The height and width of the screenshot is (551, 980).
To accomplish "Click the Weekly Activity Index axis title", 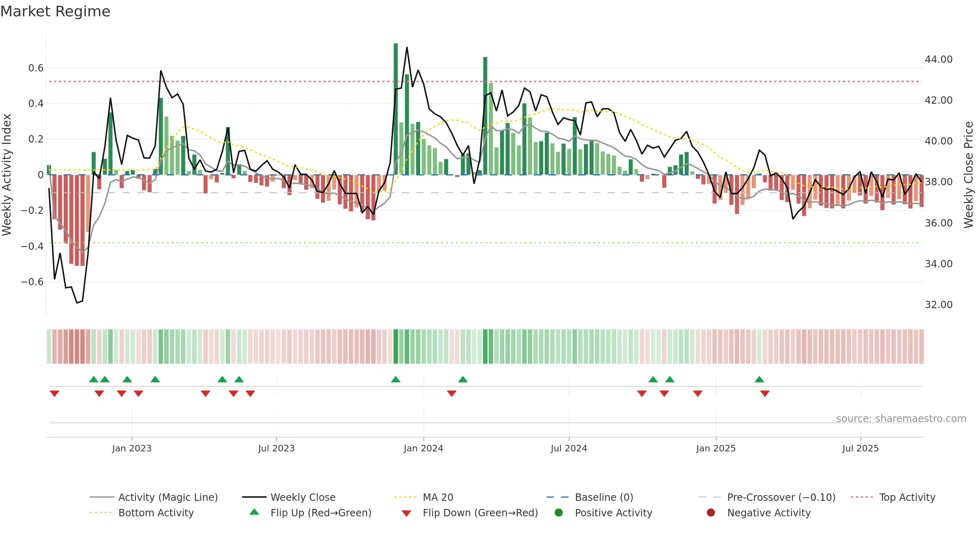I will pos(7,175).
